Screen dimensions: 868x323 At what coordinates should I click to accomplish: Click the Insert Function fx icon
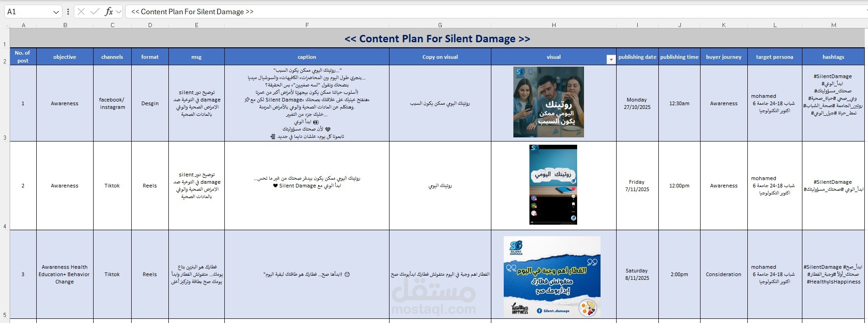[109, 11]
